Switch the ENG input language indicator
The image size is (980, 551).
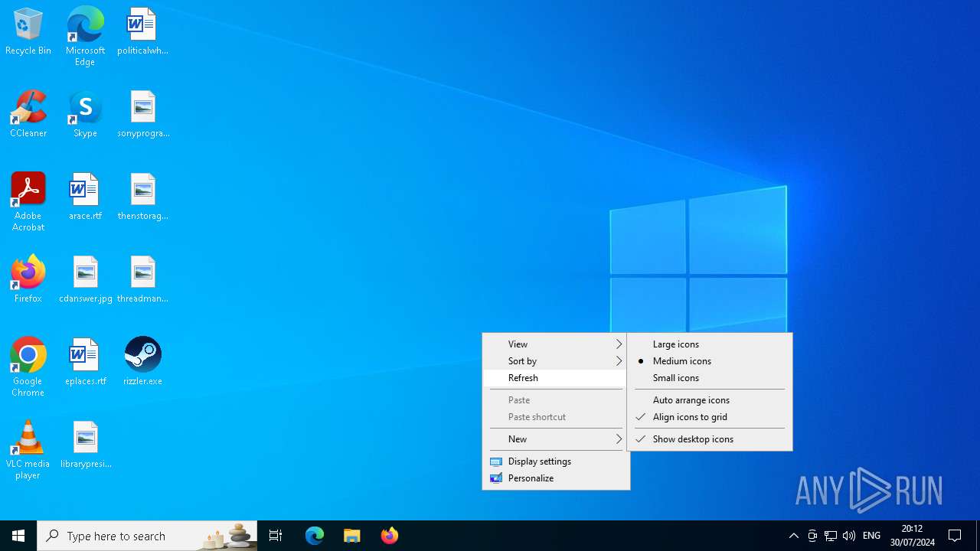(871, 536)
